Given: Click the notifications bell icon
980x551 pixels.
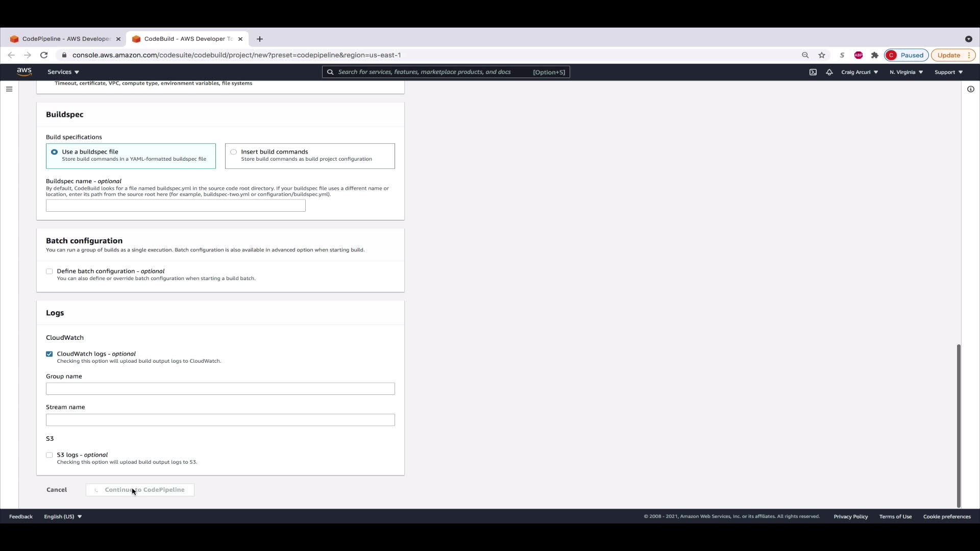Looking at the screenshot, I should (x=829, y=72).
